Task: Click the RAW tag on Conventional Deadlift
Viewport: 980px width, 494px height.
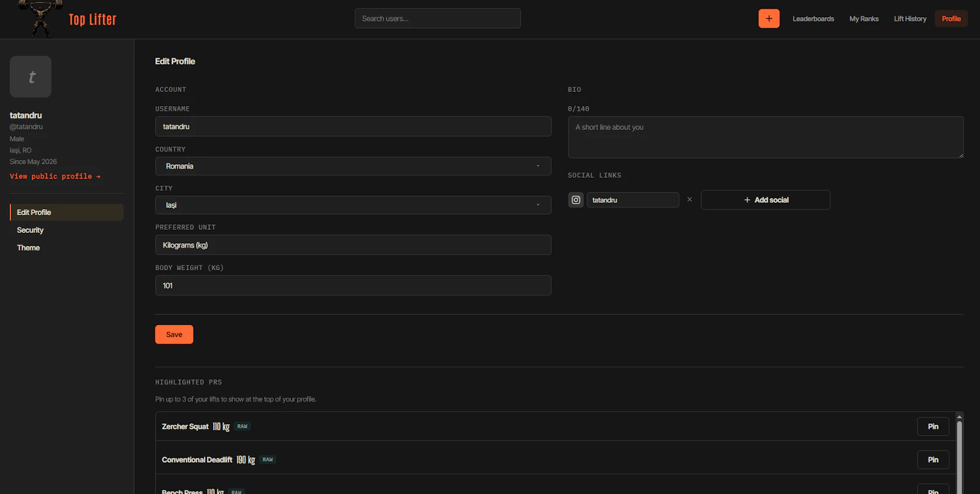Action: pyautogui.click(x=268, y=460)
